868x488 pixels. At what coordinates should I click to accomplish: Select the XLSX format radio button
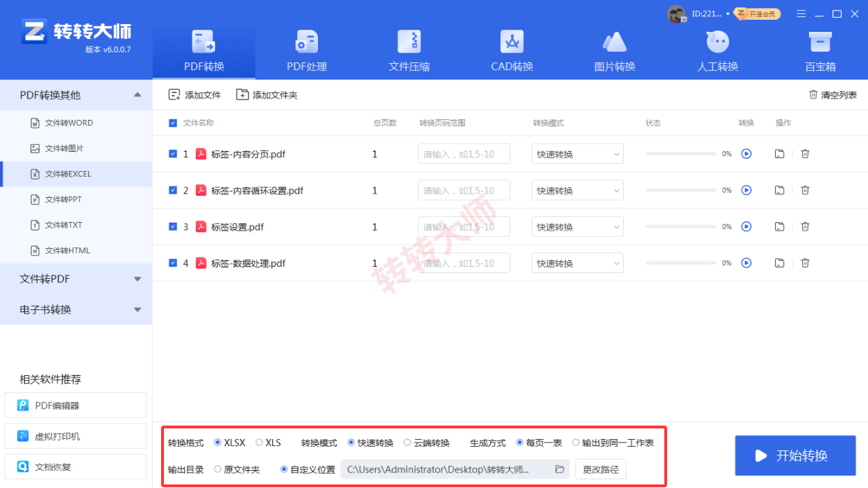(217, 443)
